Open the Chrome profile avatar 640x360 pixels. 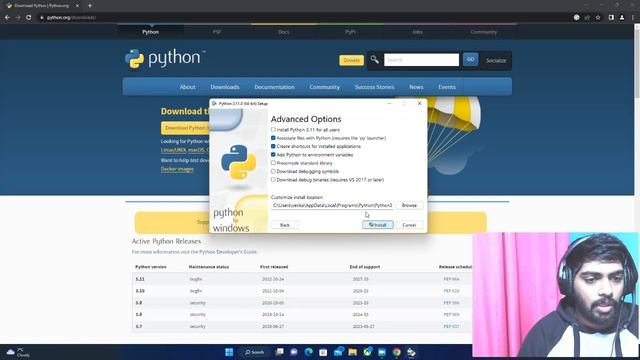point(622,18)
